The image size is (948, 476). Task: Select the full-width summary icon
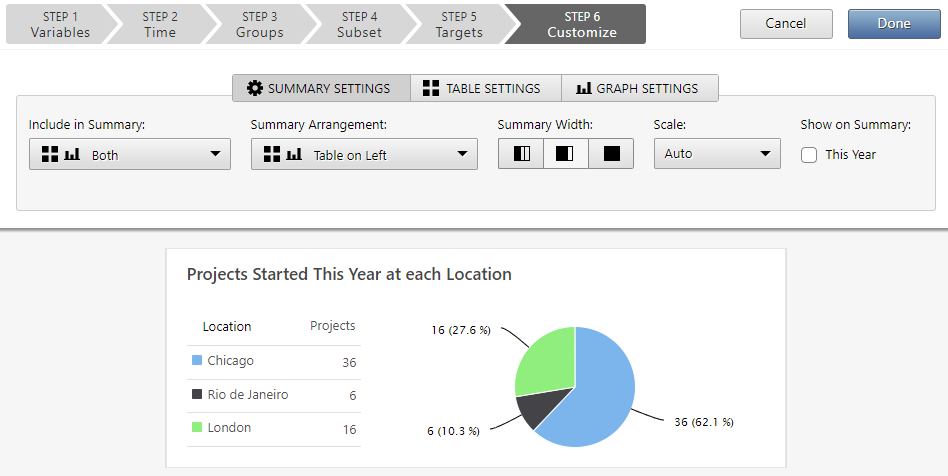(611, 154)
